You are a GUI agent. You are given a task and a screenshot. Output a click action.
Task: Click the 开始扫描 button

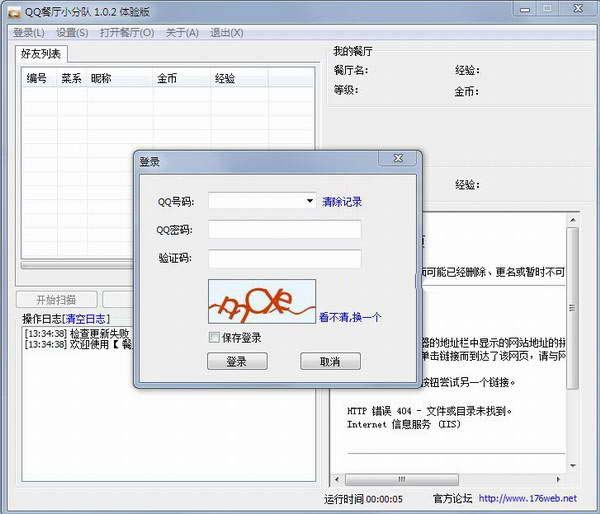pos(57,300)
